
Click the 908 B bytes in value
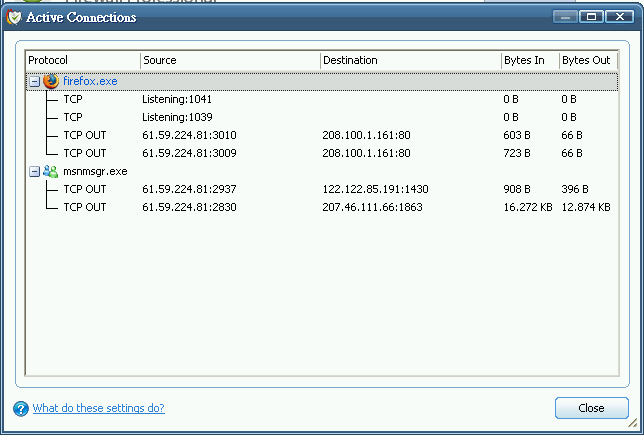point(517,189)
